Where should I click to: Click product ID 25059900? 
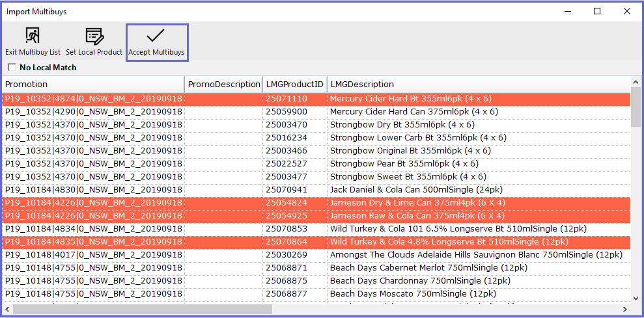[287, 112]
